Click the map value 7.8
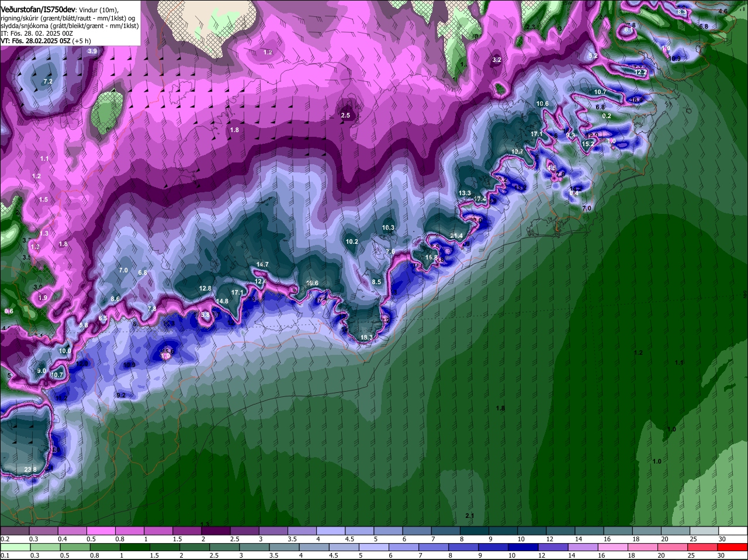748x560 pixels. 152,309
